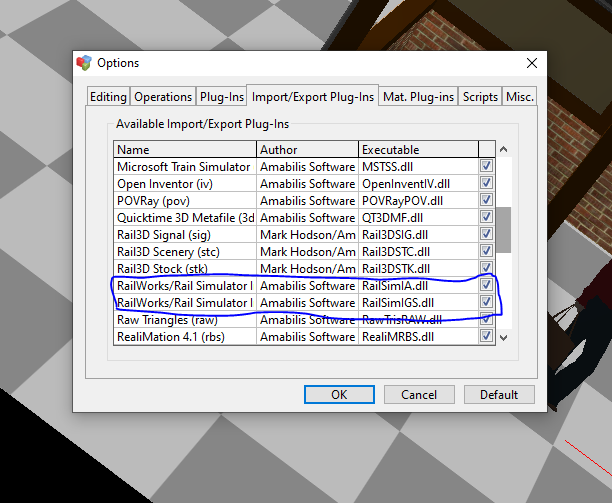This screenshot has width=612, height=503.
Task: Click the QT3DMF.dll executable cell
Action: click(418, 217)
